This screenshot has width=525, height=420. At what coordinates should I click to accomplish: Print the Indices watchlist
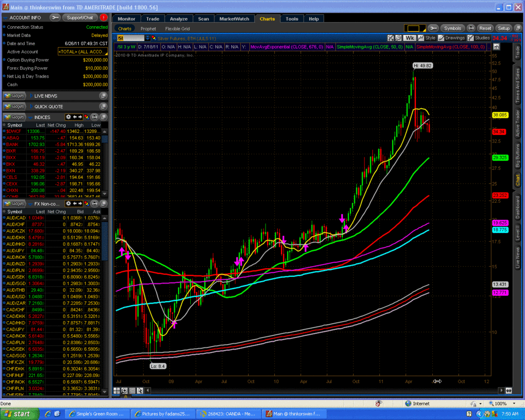click(x=95, y=117)
